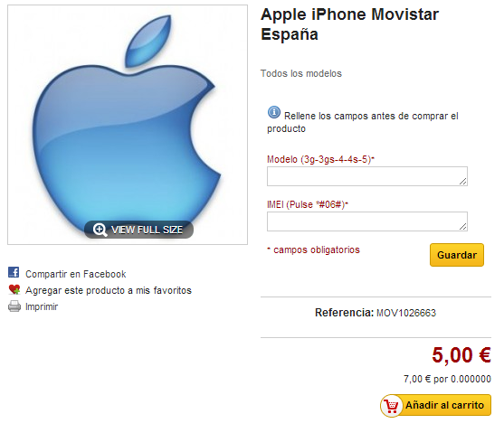Click the Apple iPhone Movistar España title
Viewport: 504px width, 433px height.
coord(349,24)
